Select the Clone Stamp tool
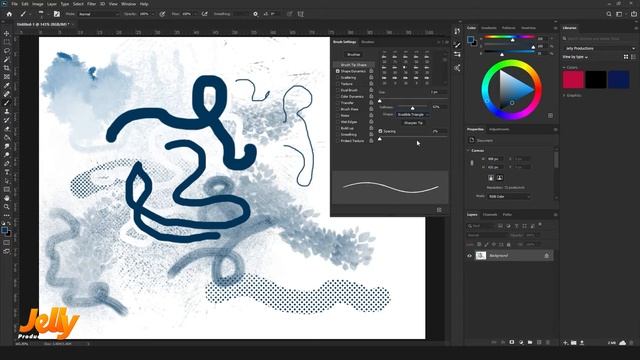The width and height of the screenshot is (640, 360). click(7, 111)
